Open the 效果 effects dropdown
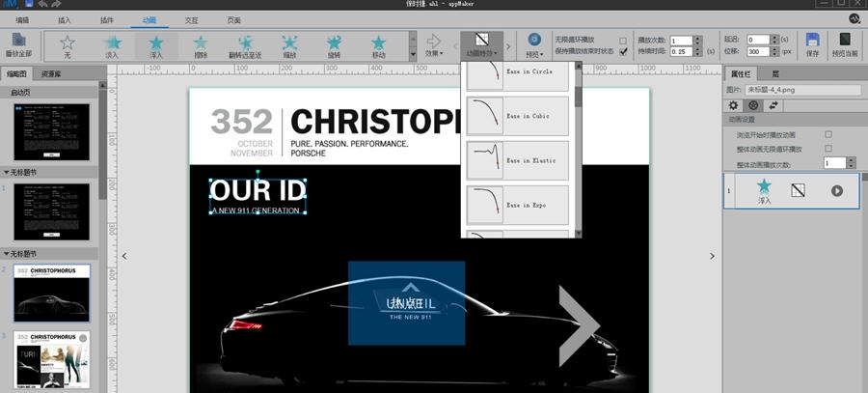 (x=434, y=45)
